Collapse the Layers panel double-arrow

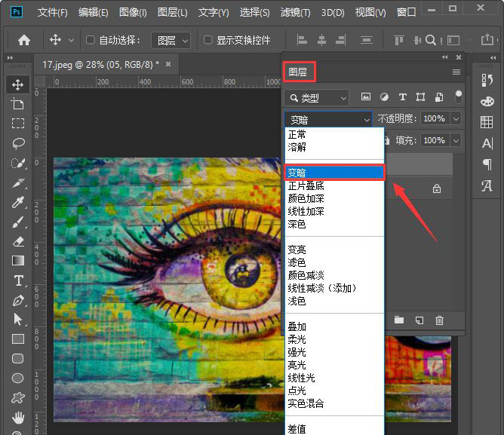tap(445, 57)
